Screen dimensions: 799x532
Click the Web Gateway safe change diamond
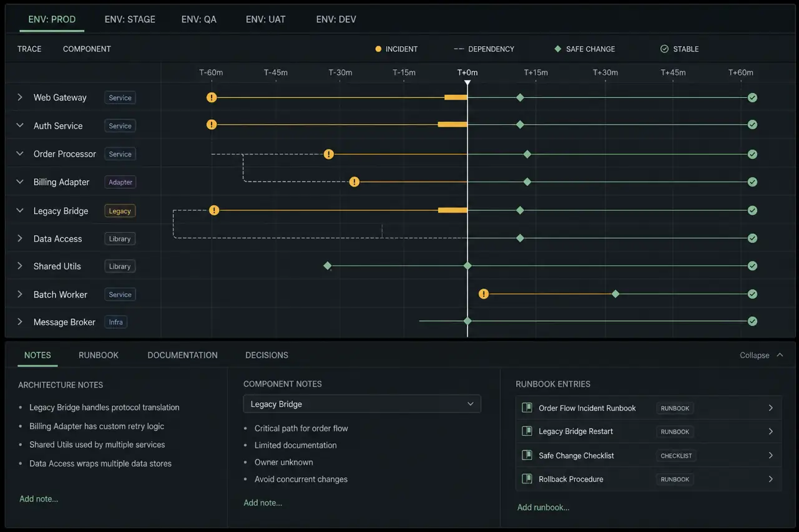[520, 97]
